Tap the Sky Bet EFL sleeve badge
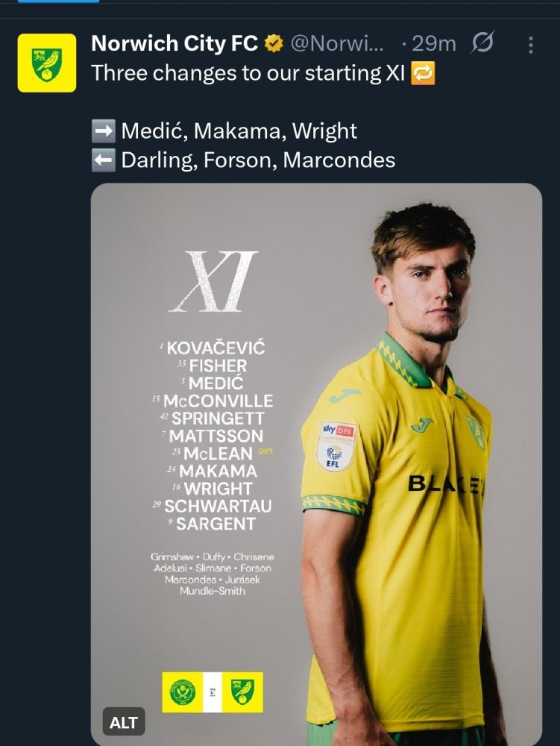This screenshot has height=746, width=560. 336,446
